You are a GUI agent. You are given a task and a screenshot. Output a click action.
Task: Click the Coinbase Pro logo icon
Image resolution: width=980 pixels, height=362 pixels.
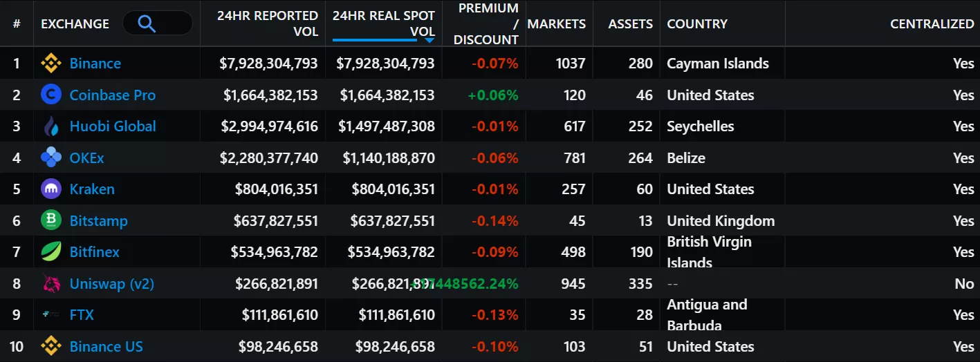tap(51, 95)
